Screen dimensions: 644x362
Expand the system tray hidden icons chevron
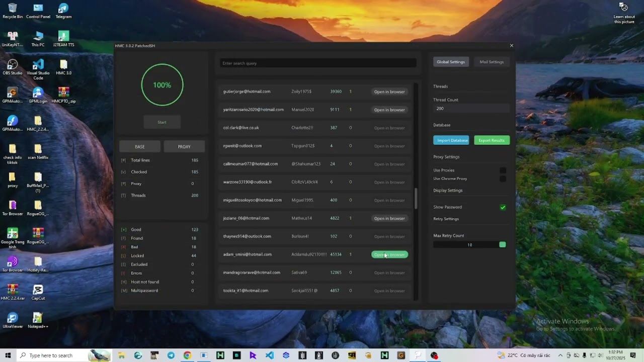click(x=560, y=355)
